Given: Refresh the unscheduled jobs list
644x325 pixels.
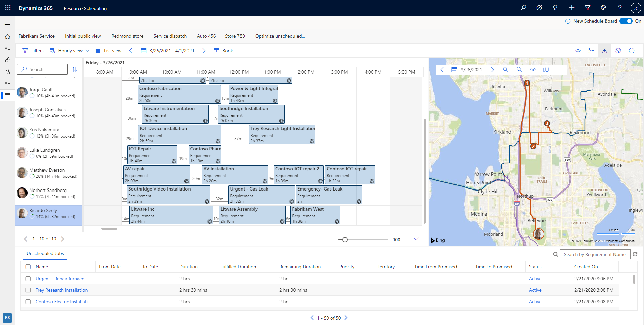Looking at the screenshot, I should click(635, 254).
